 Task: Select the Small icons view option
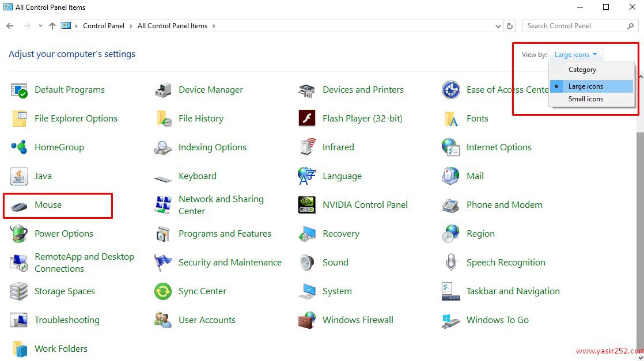click(x=585, y=99)
